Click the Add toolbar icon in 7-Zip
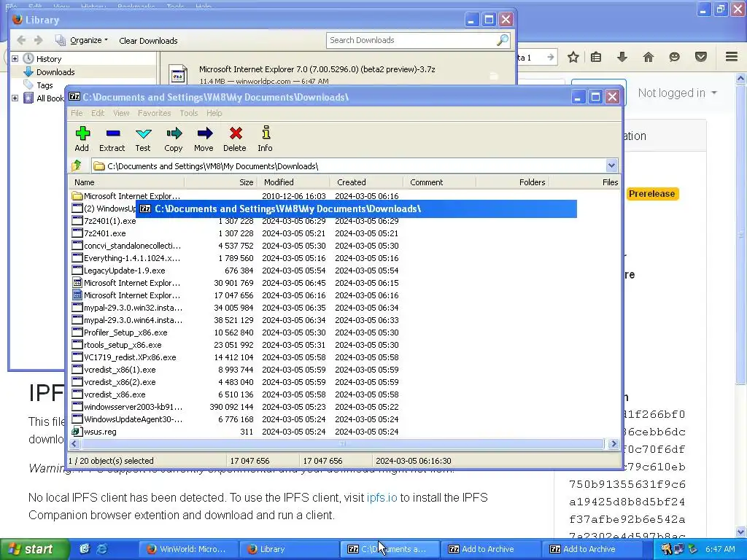This screenshot has height=560, width=747. click(x=82, y=134)
